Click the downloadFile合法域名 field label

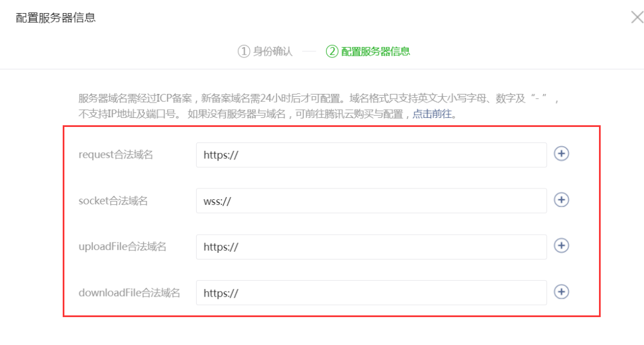click(129, 293)
